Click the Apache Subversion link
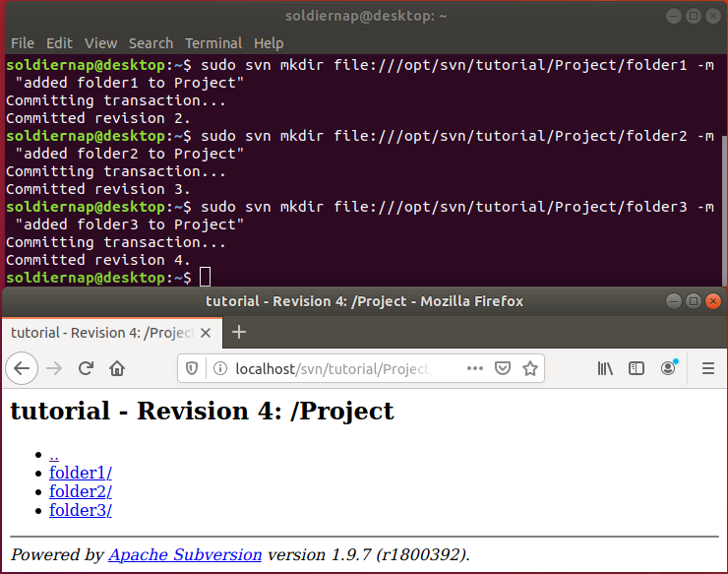Viewport: 728px width, 574px height. [185, 555]
